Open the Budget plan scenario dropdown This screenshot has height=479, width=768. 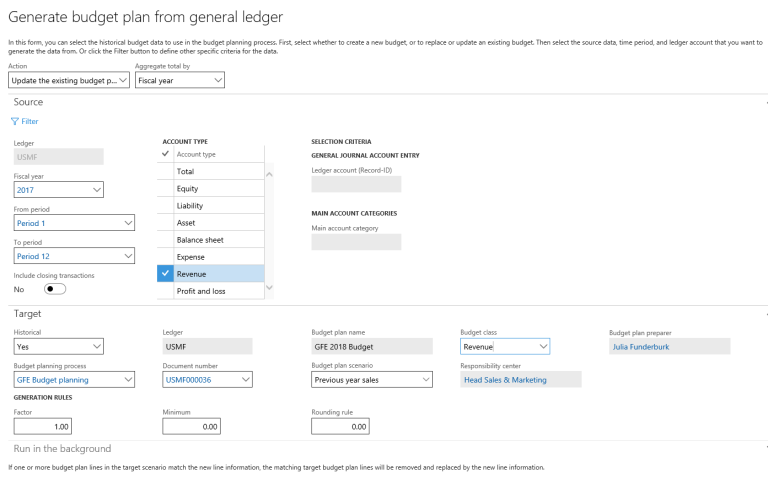point(371,380)
